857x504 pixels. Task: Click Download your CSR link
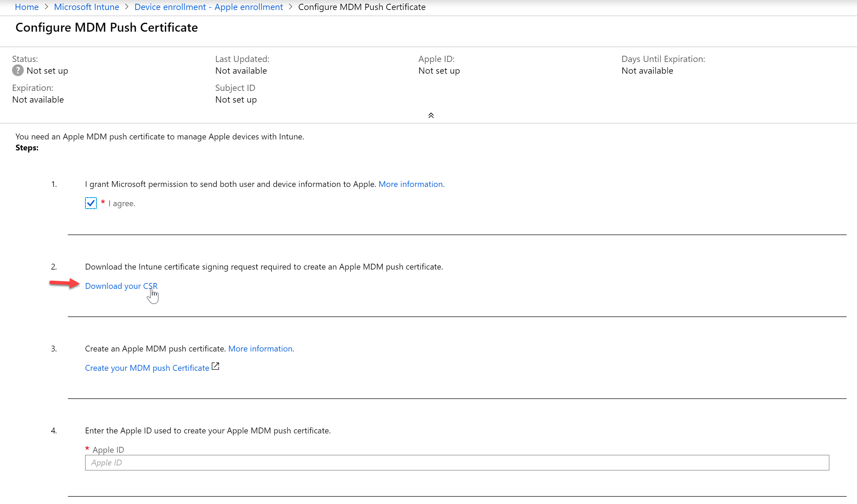pyautogui.click(x=121, y=286)
